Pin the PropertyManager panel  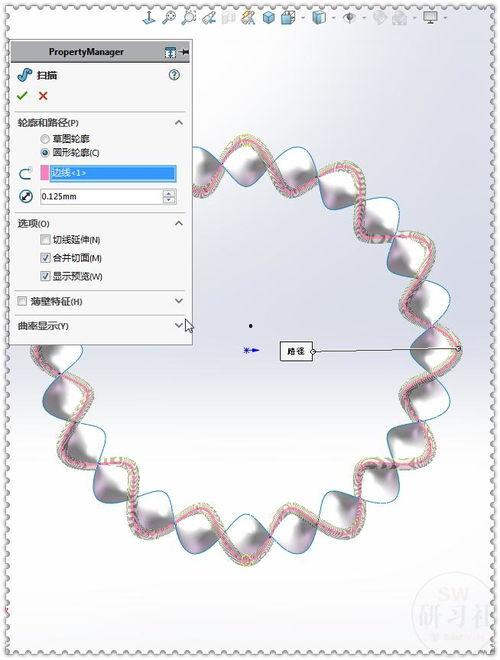click(x=184, y=52)
